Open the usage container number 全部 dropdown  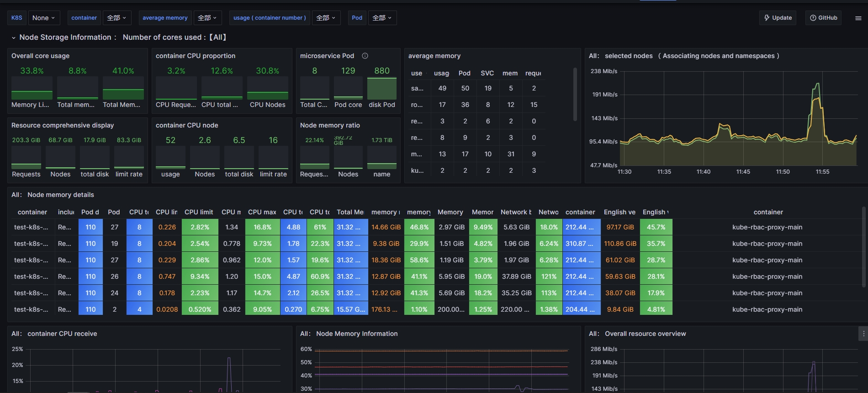click(x=326, y=18)
